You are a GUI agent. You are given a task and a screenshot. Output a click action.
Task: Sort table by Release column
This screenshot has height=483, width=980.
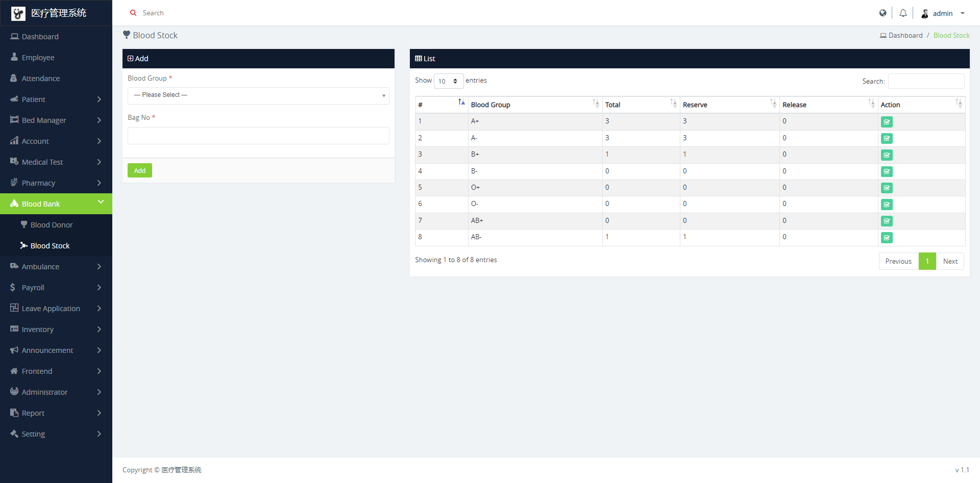click(828, 105)
